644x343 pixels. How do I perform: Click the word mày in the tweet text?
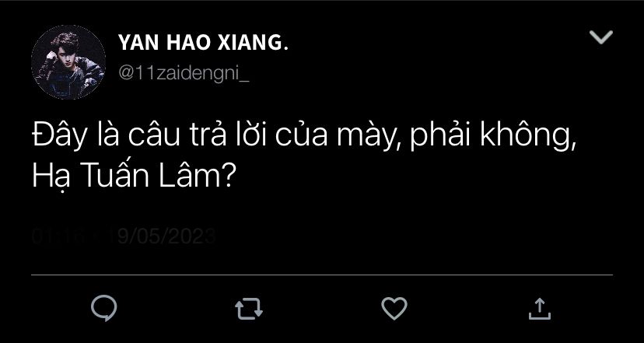coord(369,138)
